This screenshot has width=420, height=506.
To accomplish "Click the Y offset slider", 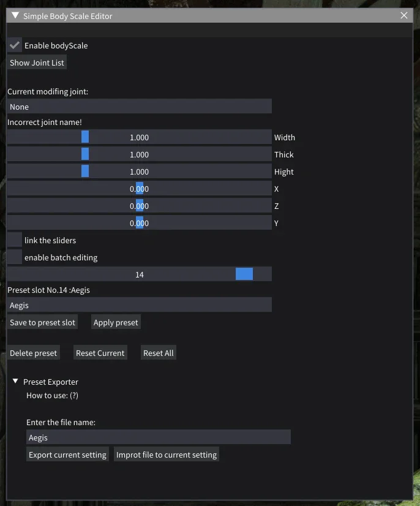I will [x=140, y=222].
